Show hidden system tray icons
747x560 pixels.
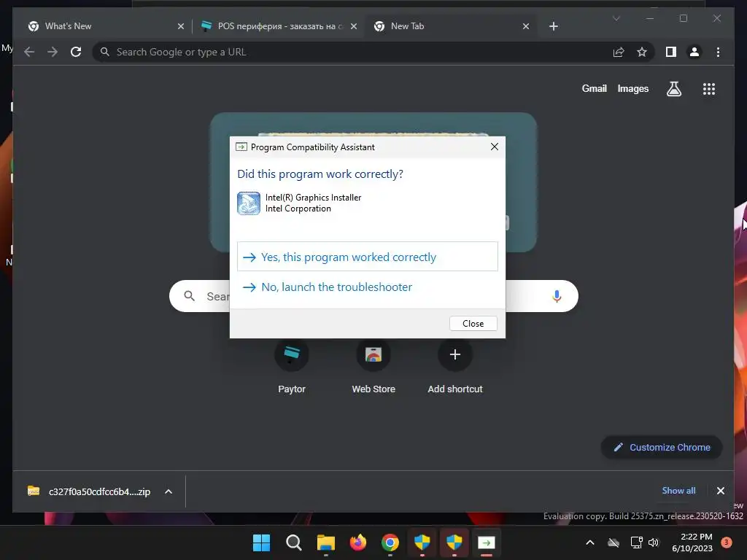coord(589,542)
